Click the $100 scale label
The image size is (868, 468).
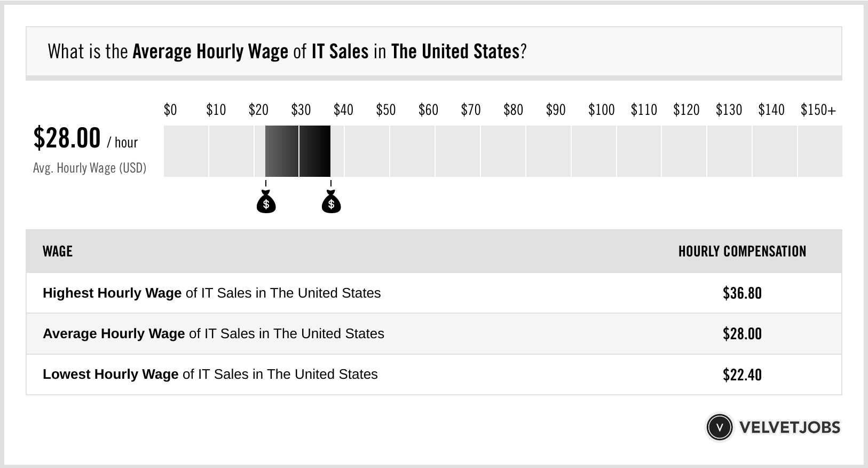click(x=602, y=110)
